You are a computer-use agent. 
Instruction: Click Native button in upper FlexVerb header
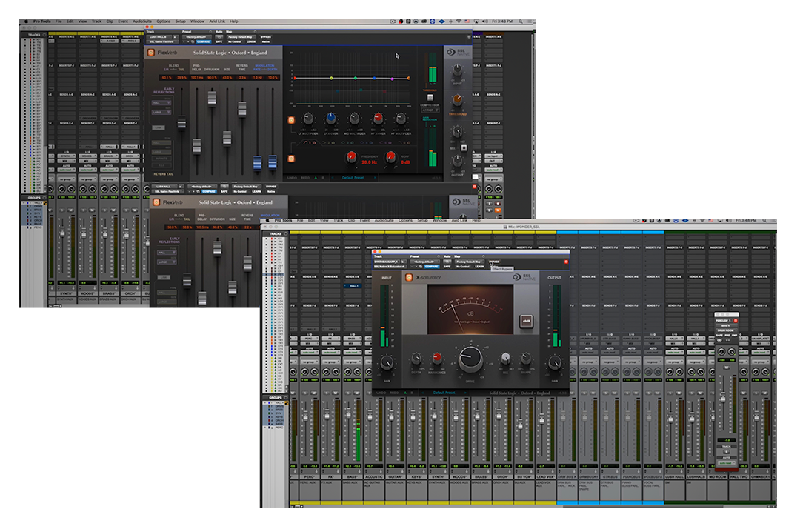point(266,41)
